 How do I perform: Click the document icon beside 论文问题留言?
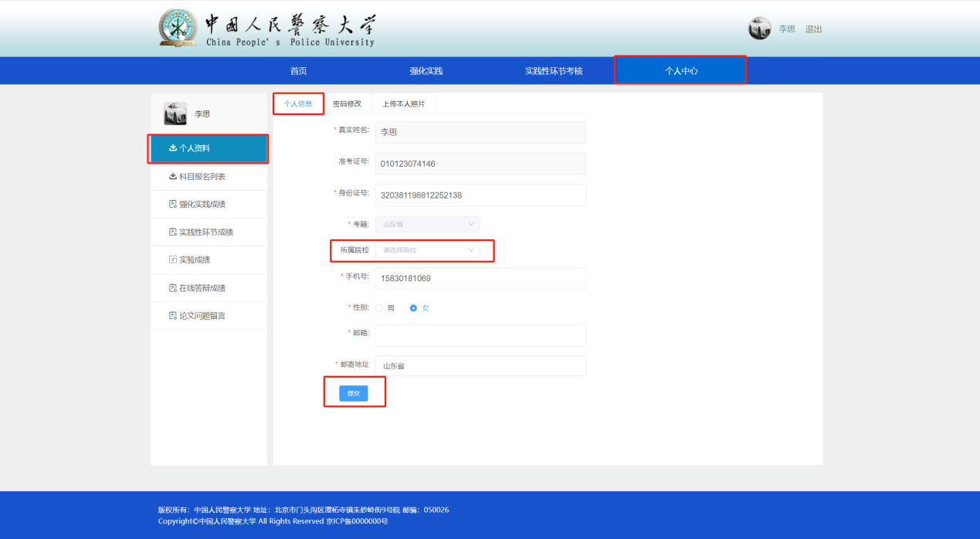pyautogui.click(x=173, y=316)
